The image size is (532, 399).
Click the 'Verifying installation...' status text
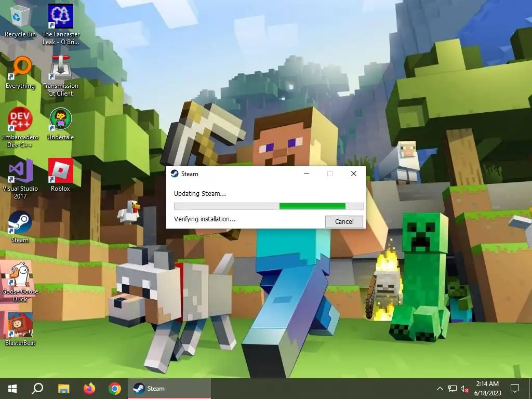coord(205,219)
